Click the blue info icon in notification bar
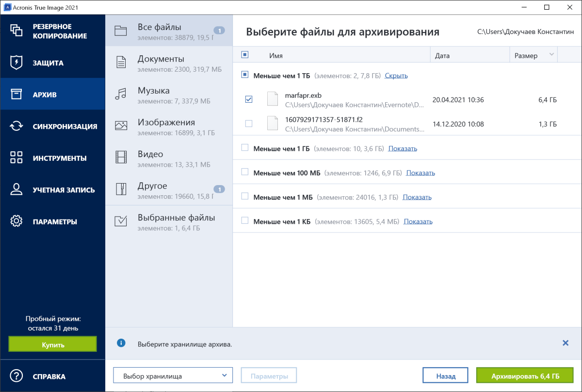Screen dimensions: 582x392 [121, 343]
